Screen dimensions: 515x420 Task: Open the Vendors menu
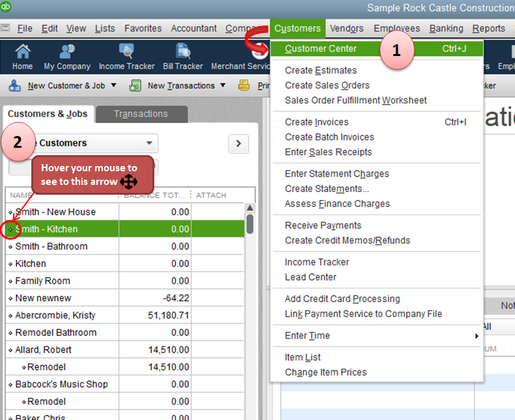tap(346, 29)
